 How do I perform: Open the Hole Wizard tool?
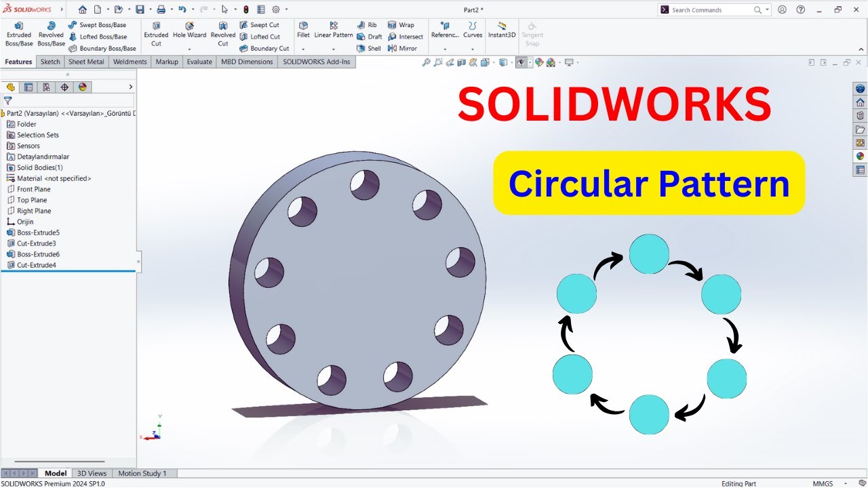click(189, 30)
